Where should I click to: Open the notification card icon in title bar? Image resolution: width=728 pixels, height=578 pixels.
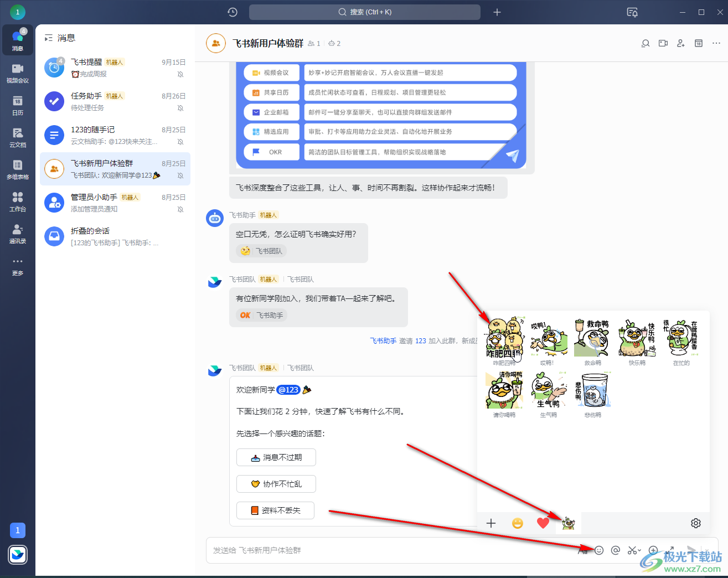pos(632,12)
